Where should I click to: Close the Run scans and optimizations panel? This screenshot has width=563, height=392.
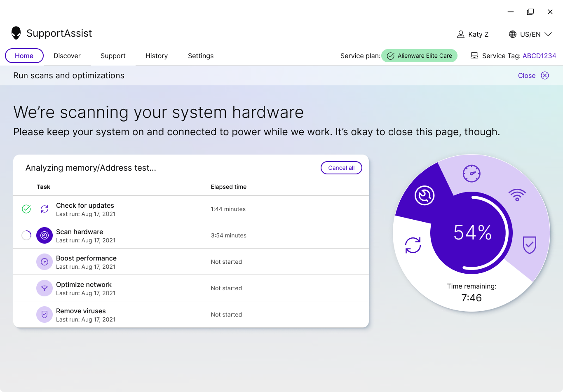click(x=533, y=75)
